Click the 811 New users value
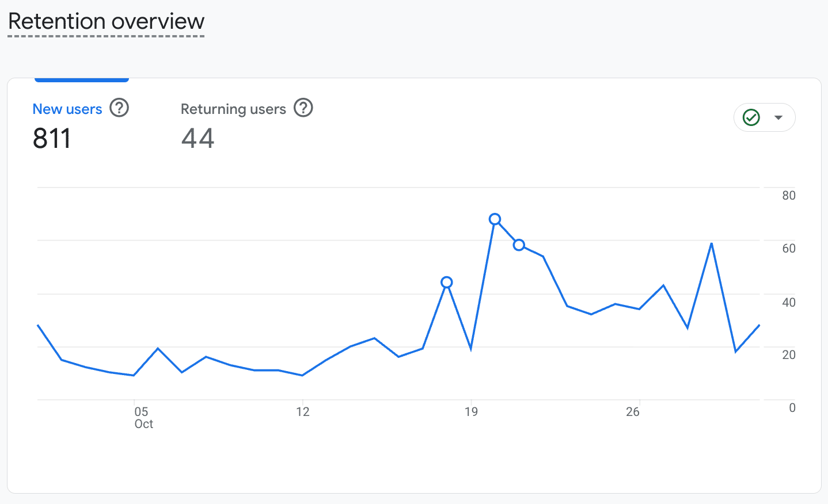 pyautogui.click(x=52, y=139)
